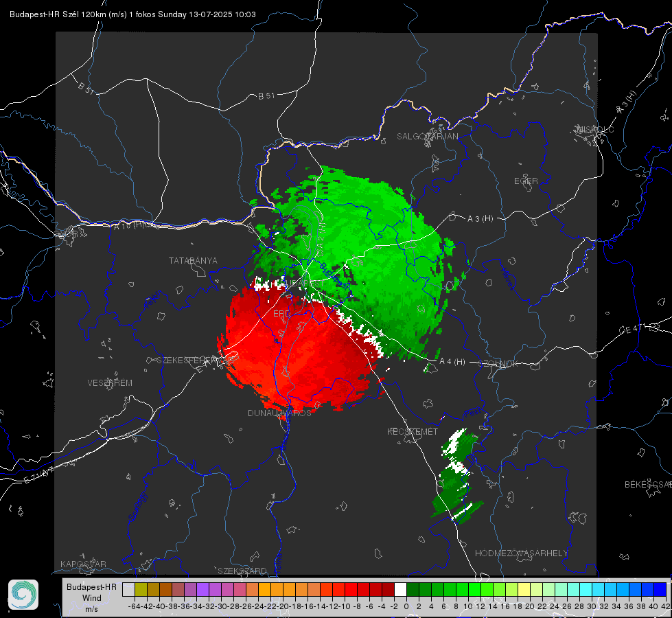Viewport: 672px width, 618px height.
Task: Select the bright green swatch between 10 and 12
Action: (474, 589)
